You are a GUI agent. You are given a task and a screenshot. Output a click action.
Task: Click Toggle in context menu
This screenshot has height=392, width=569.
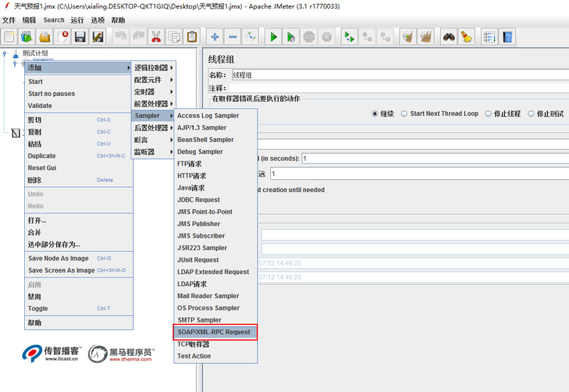click(x=78, y=309)
